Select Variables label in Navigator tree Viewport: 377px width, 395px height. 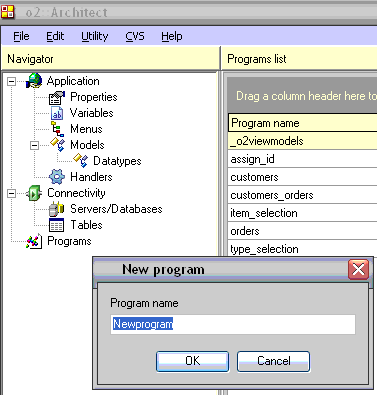92,113
